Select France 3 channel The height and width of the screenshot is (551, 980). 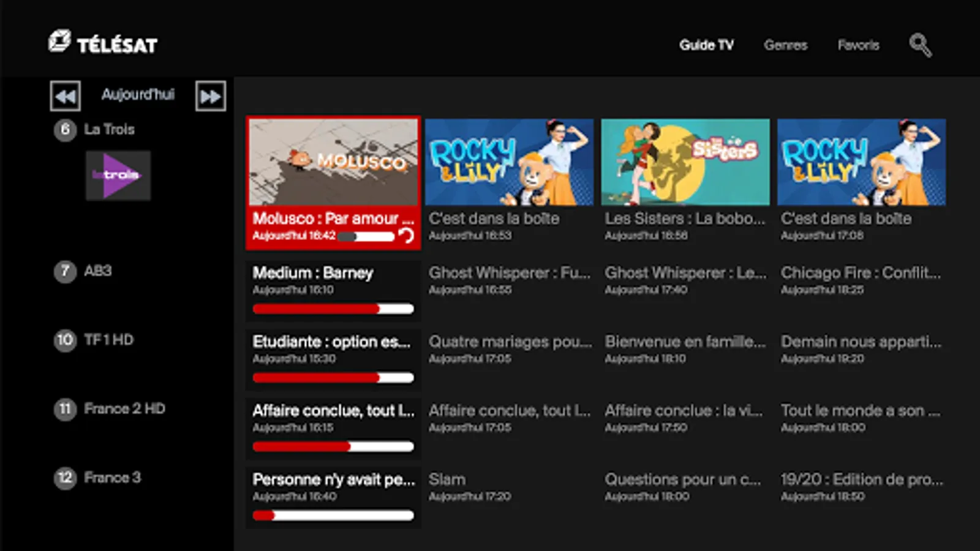112,478
